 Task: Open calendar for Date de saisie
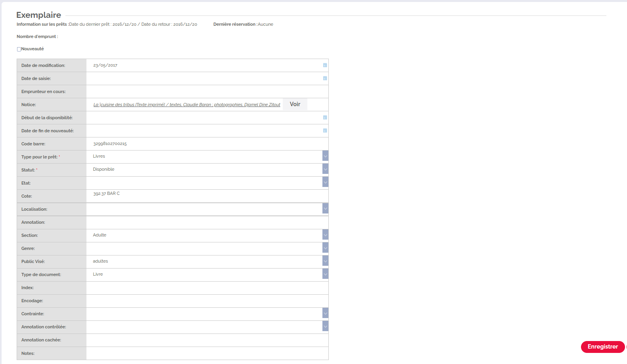(x=325, y=78)
